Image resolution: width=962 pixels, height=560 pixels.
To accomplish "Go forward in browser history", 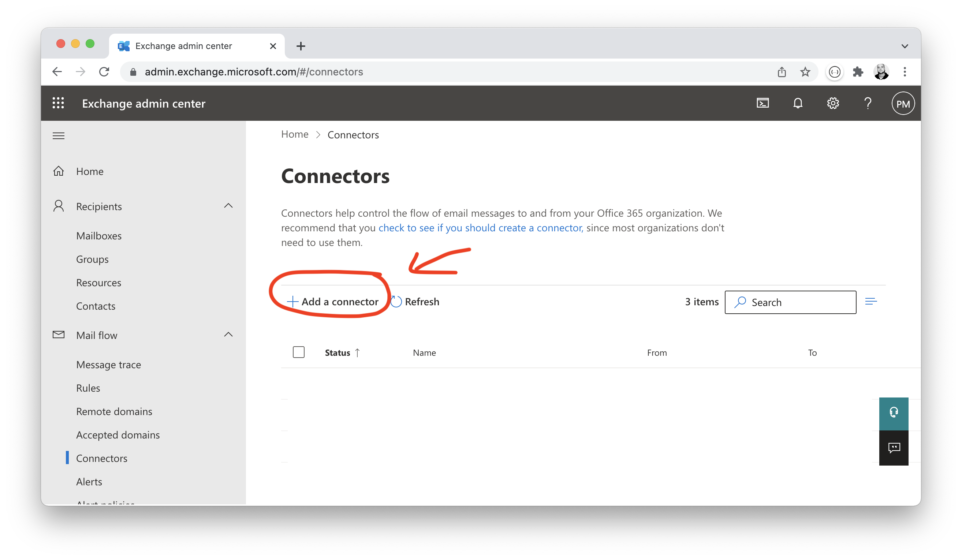I will (80, 72).
